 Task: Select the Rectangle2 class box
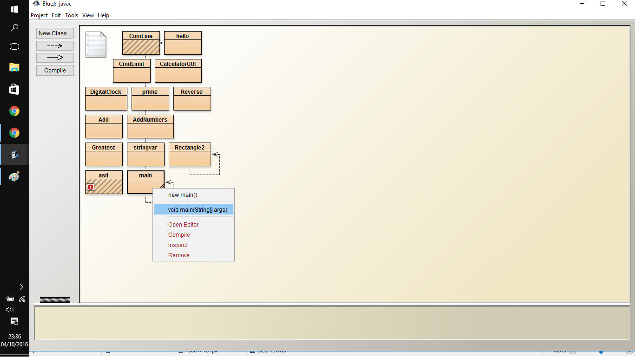[x=190, y=154]
